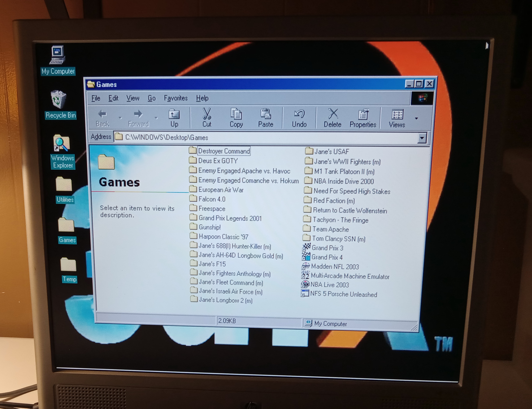Open the View menu

pos(133,98)
